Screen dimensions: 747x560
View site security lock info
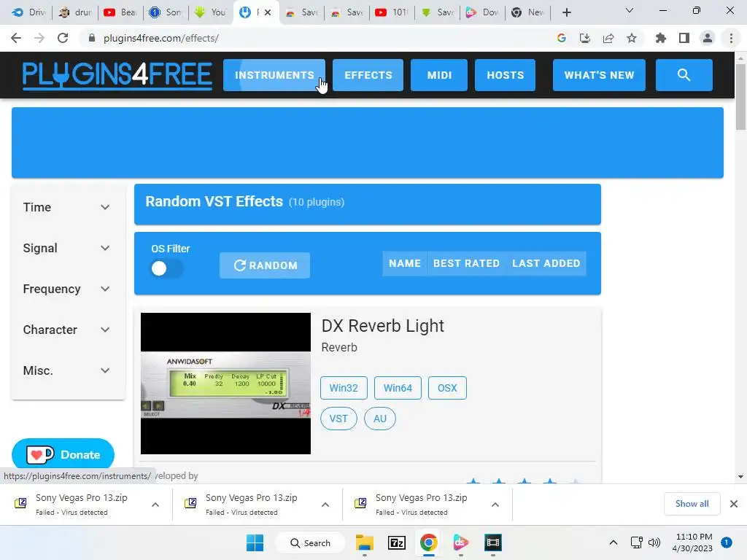click(92, 38)
